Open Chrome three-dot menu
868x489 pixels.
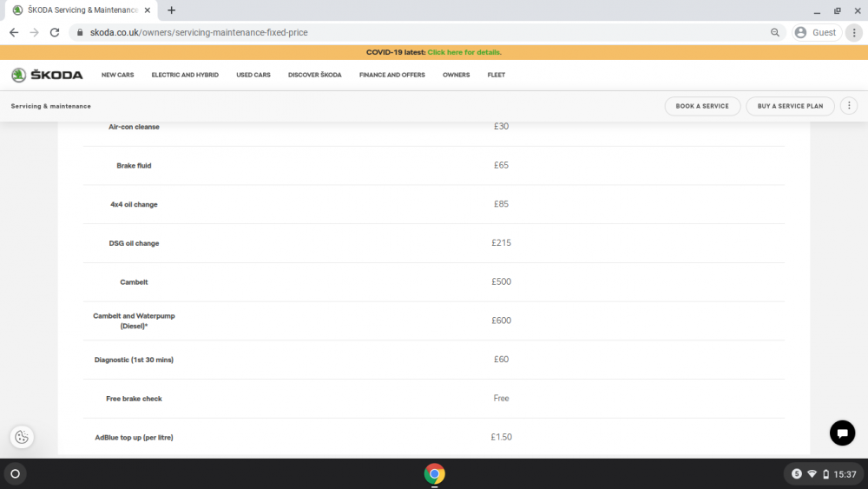coord(854,33)
